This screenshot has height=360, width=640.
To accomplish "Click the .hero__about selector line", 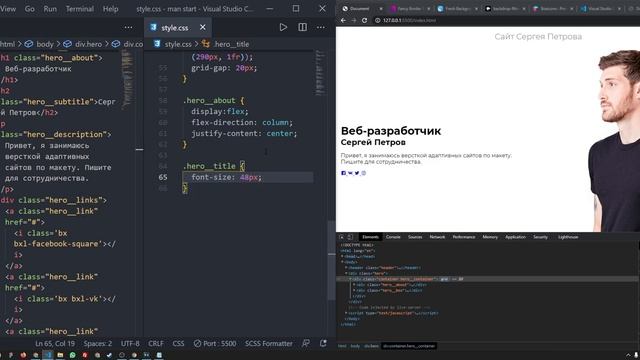I will tap(213, 100).
